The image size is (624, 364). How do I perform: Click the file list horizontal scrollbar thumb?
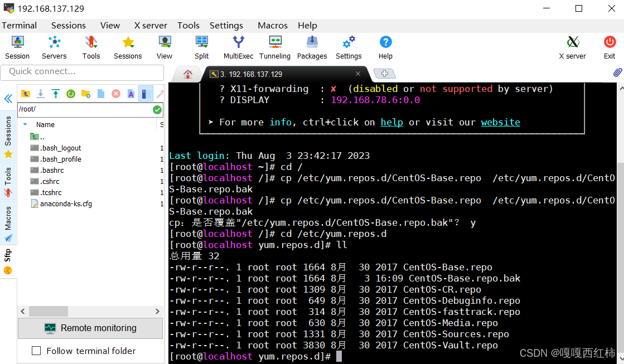coord(48,311)
